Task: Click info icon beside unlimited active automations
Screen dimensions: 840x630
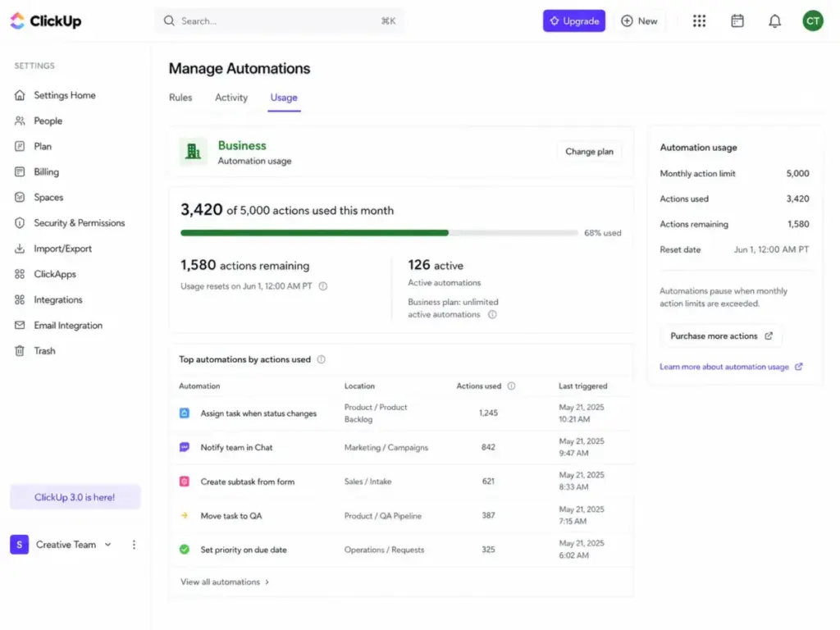Action: (492, 314)
